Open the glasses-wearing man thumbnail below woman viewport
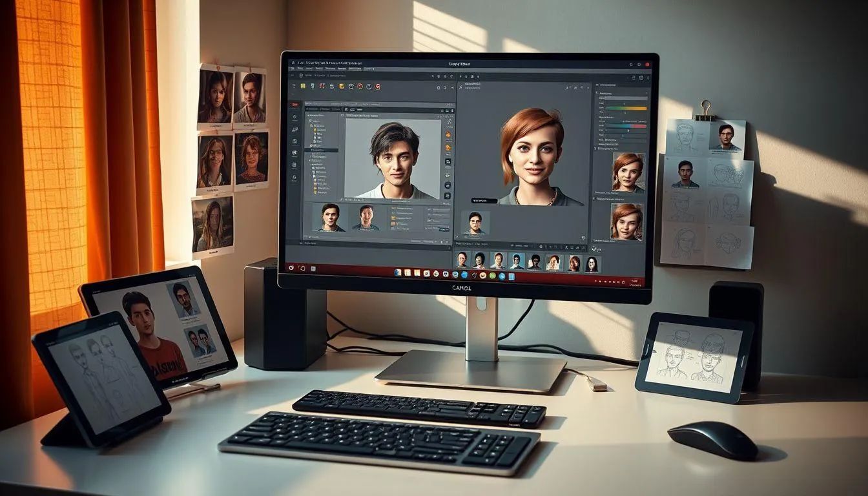Screen dimensions: 868x496 point(475,223)
